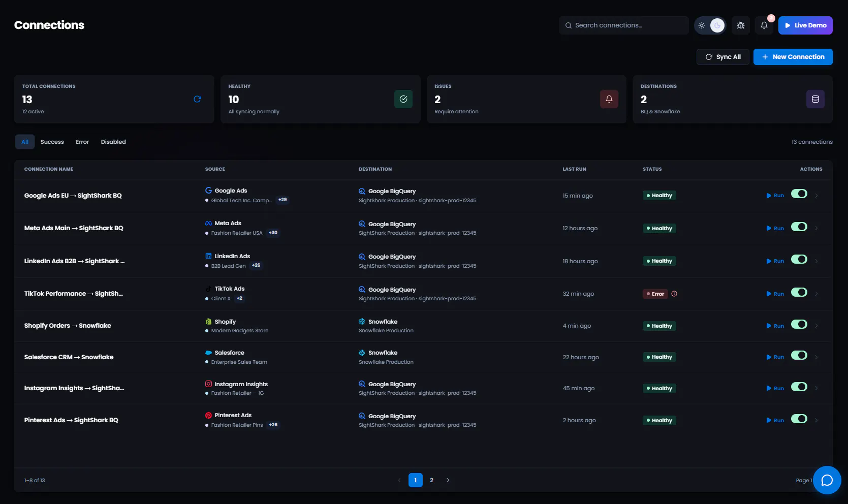The width and height of the screenshot is (848, 504).
Task: Disable the Instagram Insights connection toggle
Action: tap(799, 387)
